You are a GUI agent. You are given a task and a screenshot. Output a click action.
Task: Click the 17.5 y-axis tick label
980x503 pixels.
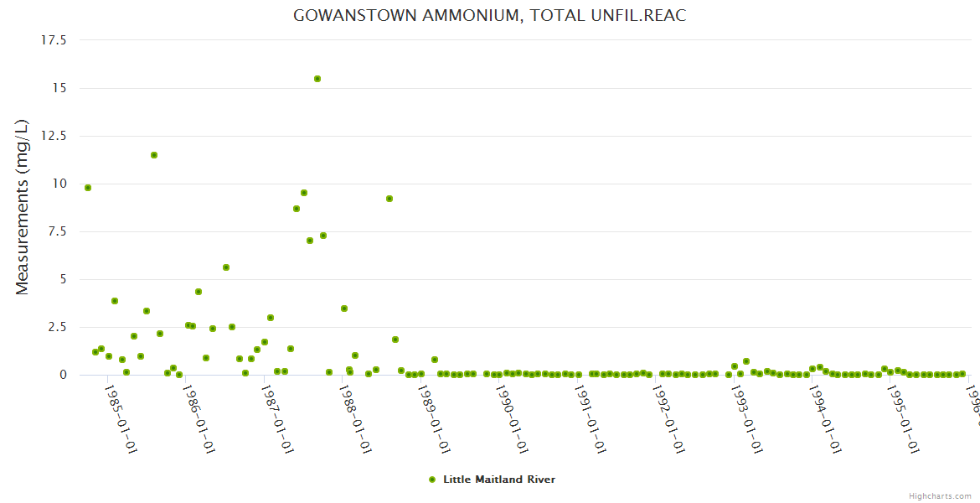[54, 40]
